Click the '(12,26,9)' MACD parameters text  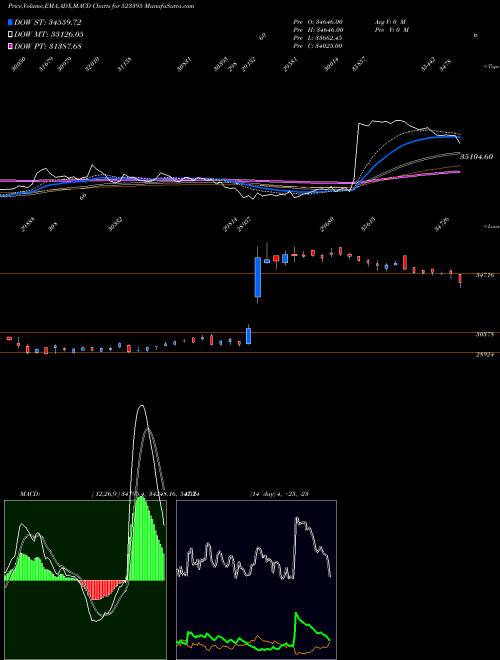104,493
